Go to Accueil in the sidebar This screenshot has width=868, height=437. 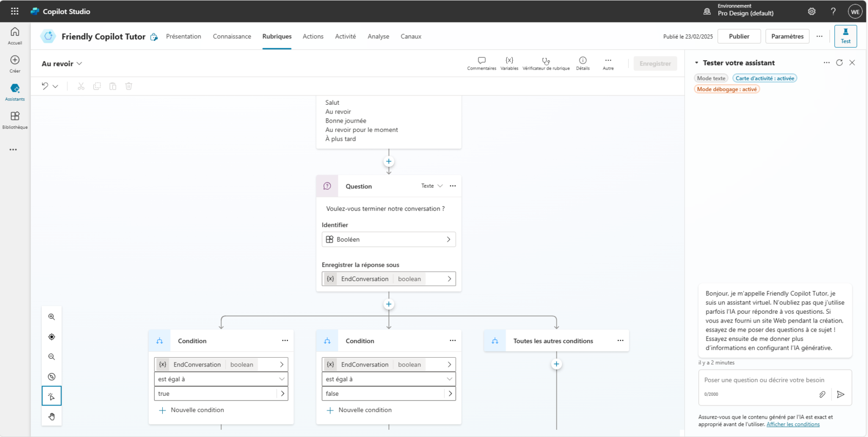tap(15, 35)
